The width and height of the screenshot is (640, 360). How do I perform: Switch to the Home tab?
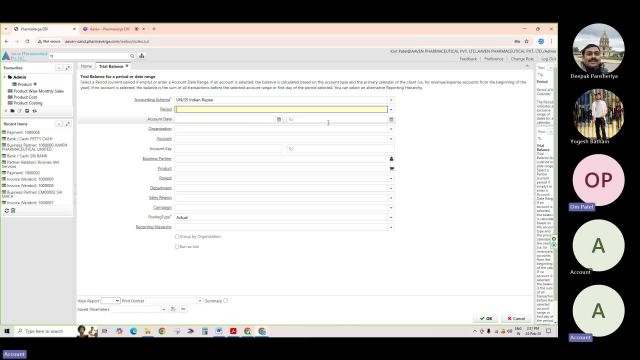click(86, 66)
